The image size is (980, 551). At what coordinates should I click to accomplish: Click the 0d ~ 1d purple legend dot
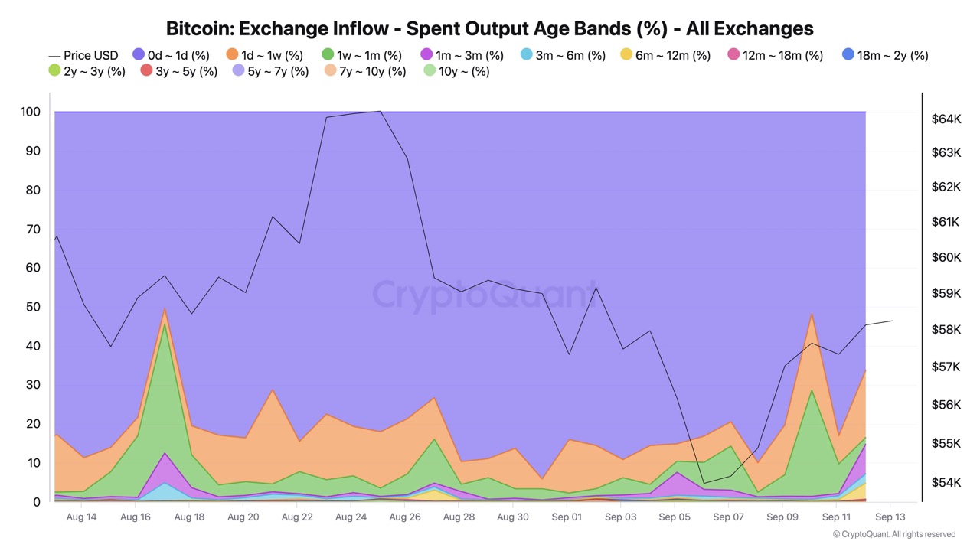point(139,54)
